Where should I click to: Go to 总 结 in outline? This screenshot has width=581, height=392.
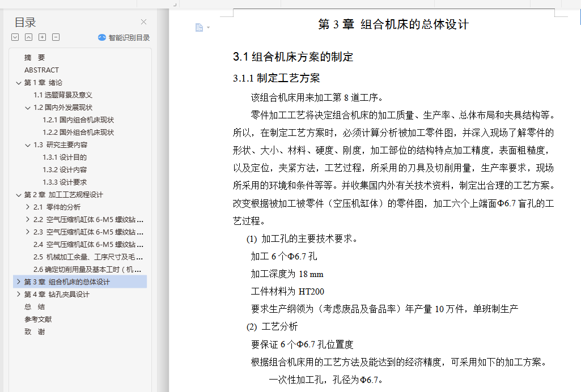coord(35,307)
